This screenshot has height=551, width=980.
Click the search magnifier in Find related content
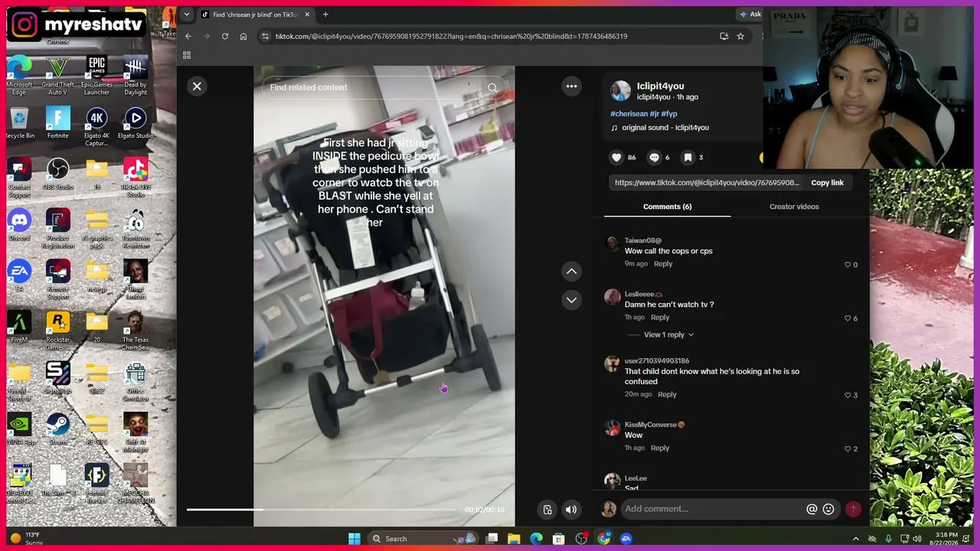click(x=492, y=87)
